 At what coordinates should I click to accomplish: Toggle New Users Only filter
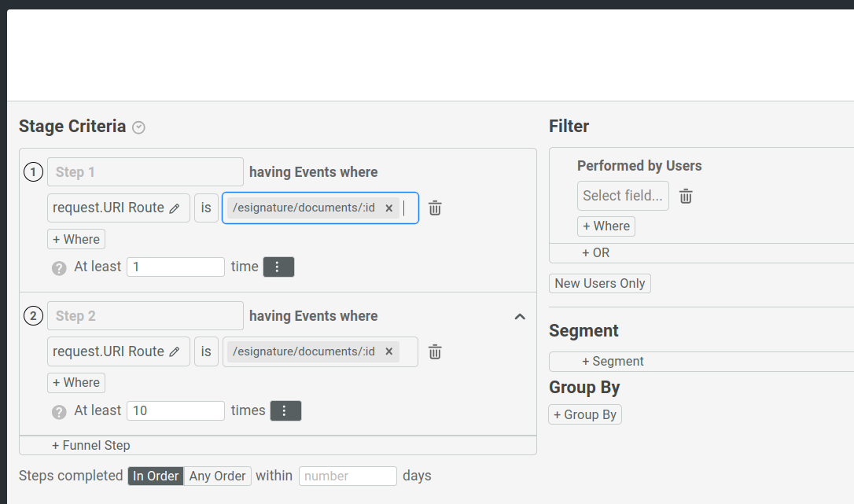599,284
